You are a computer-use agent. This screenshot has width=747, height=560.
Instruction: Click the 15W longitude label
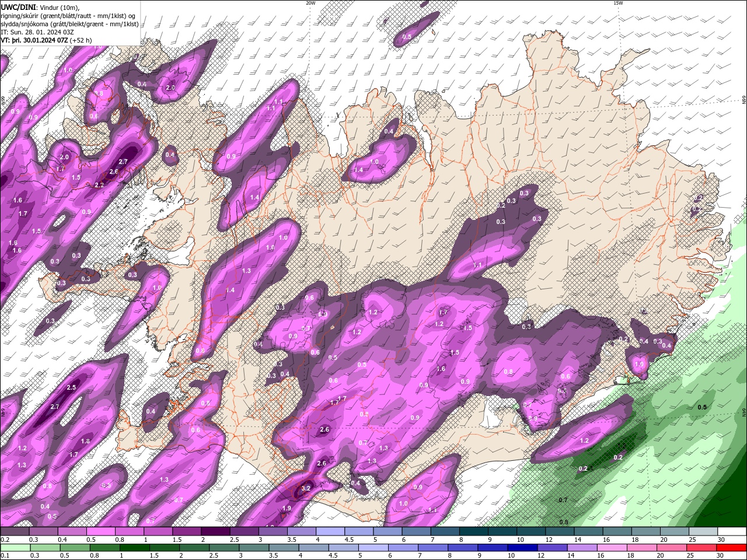point(618,3)
